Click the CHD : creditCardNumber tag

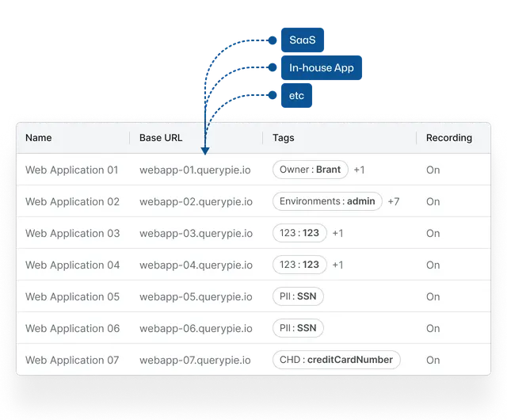tap(336, 360)
